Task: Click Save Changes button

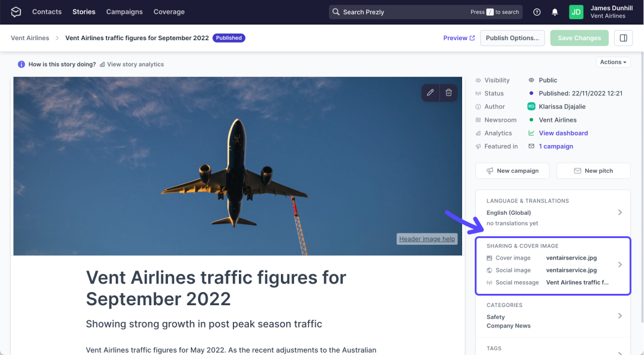Action: (579, 38)
